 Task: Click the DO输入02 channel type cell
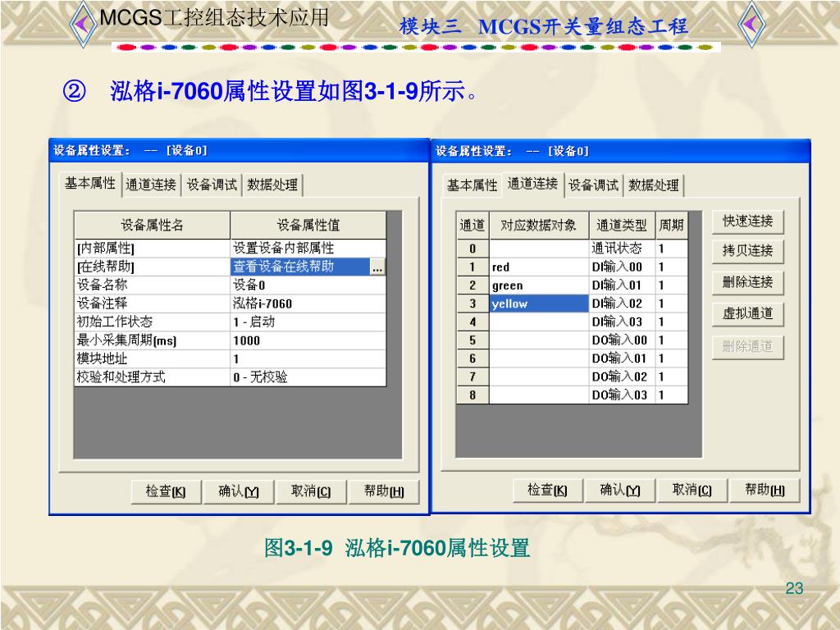622,377
